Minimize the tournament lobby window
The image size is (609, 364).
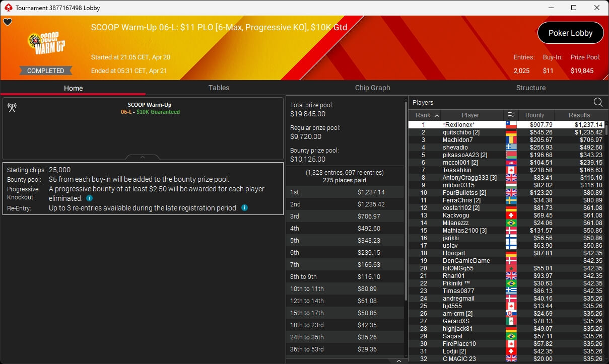(551, 8)
